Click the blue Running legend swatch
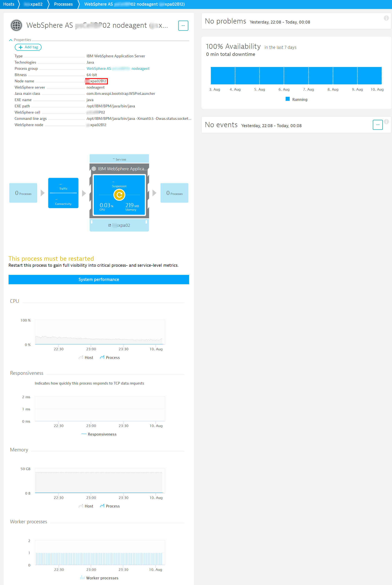 pos(288,99)
